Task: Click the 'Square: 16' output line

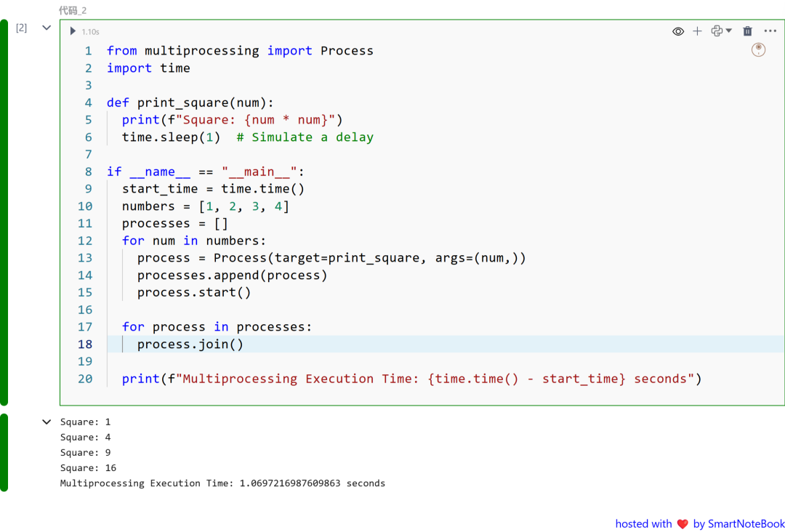Action: click(88, 468)
